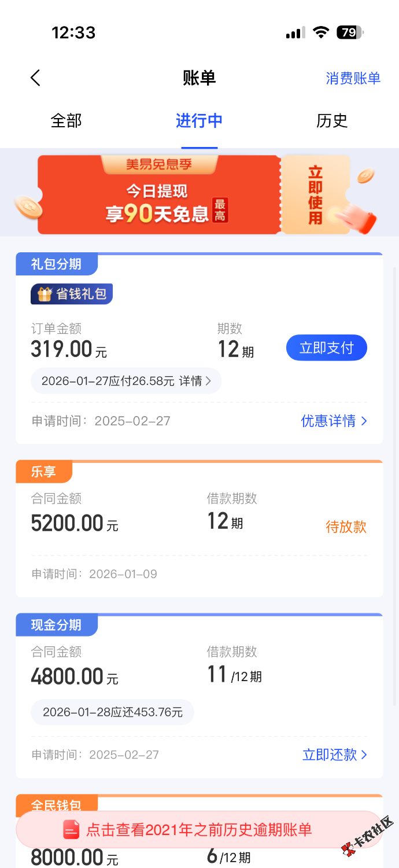Image resolution: width=399 pixels, height=868 pixels.
Task: Open 立即还款 chevron link
Action: click(x=334, y=755)
